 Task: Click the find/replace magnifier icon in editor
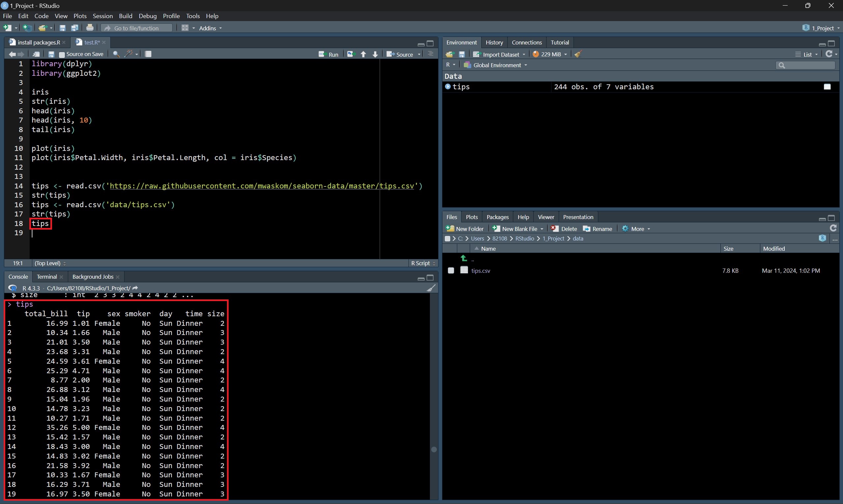point(116,54)
